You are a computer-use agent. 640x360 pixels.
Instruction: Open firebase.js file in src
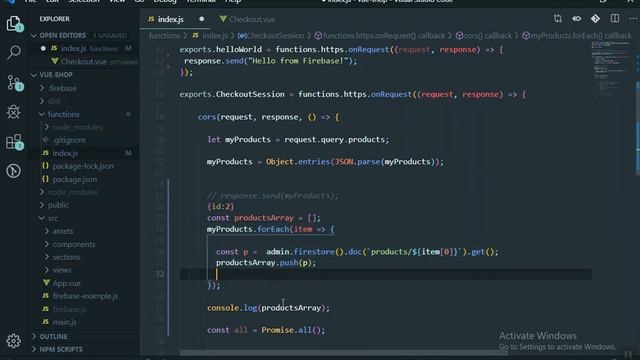(69, 309)
